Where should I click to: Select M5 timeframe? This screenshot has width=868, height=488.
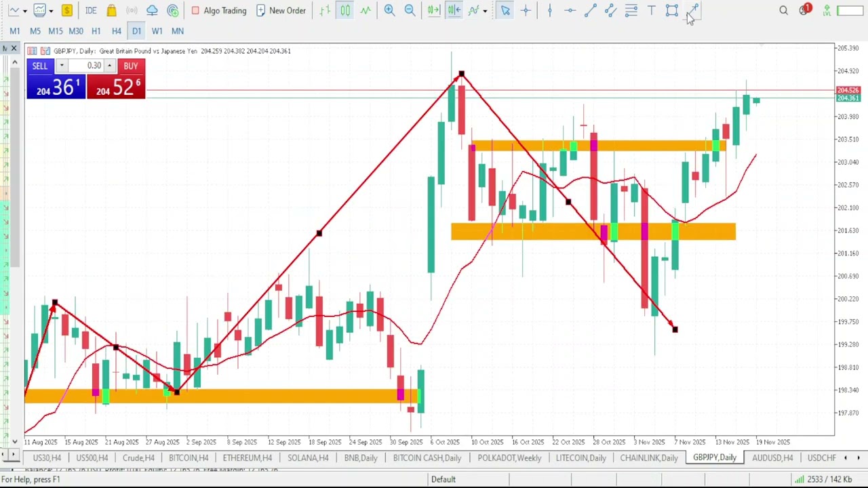point(35,30)
